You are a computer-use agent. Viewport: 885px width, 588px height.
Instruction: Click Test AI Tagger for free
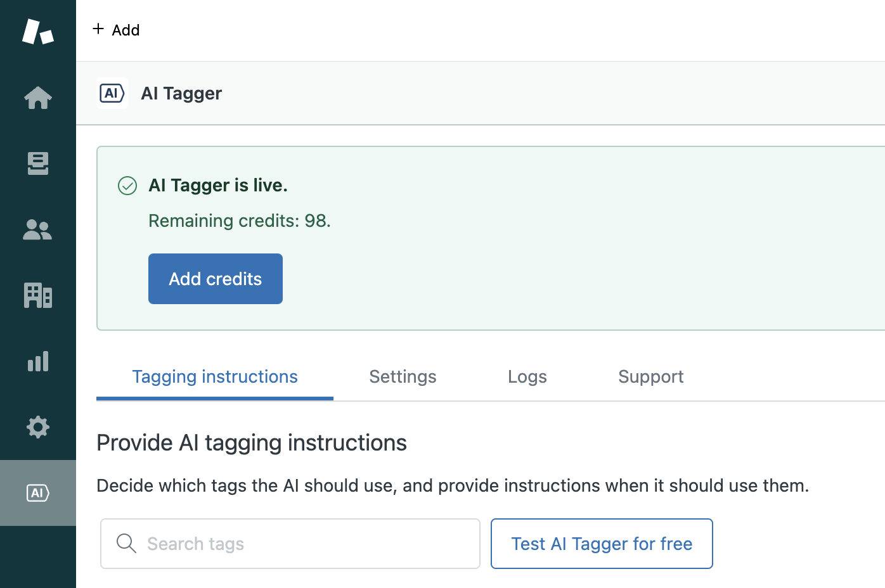coord(601,544)
